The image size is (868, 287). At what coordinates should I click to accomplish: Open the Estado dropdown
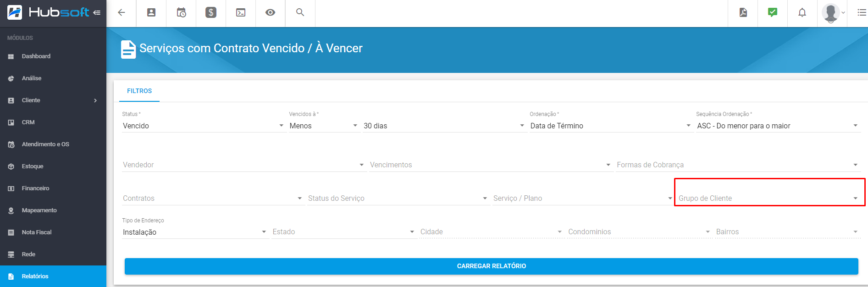(x=343, y=232)
